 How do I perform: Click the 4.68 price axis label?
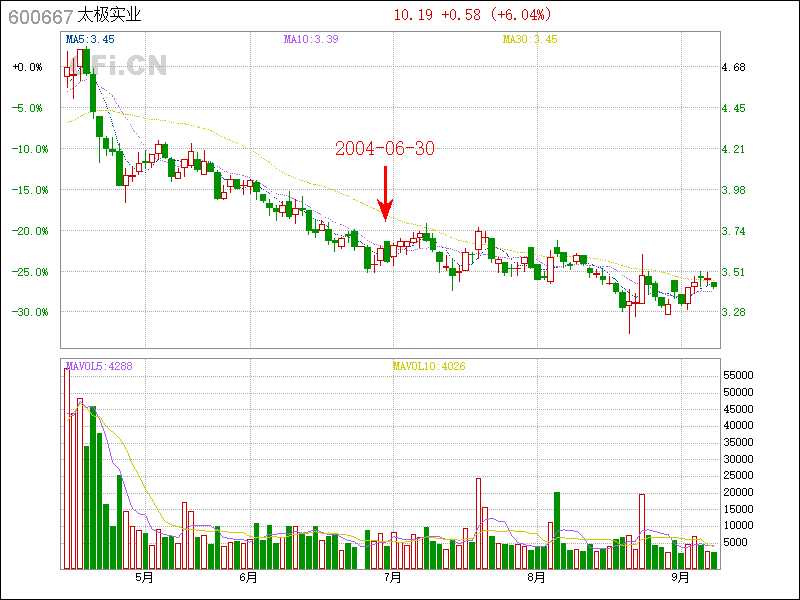point(734,67)
